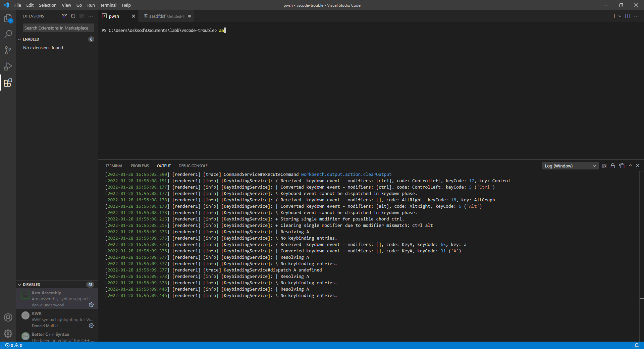Open the Manage gear icon in bottom left
The image size is (644, 349).
click(8, 334)
